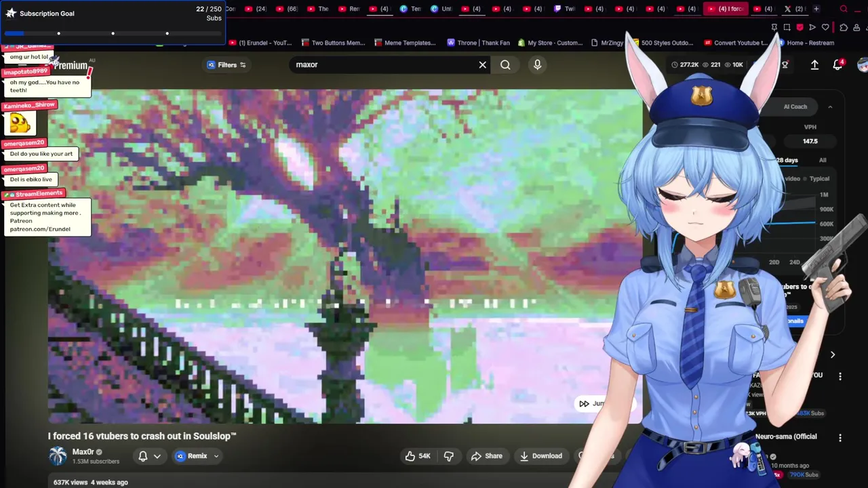Toggle the channel notification bell for Max0r

[x=143, y=456]
